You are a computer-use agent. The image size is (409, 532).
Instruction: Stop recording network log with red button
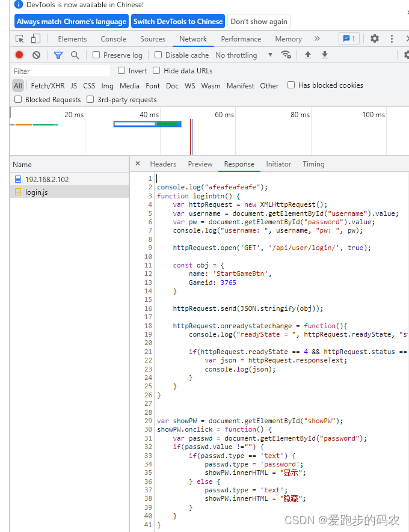[19, 55]
